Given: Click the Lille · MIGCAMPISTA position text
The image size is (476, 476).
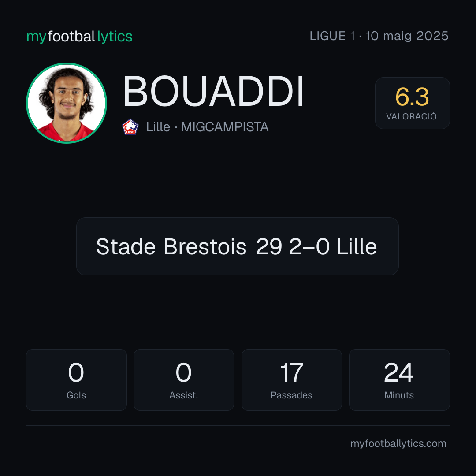Looking at the screenshot, I should click(207, 127).
